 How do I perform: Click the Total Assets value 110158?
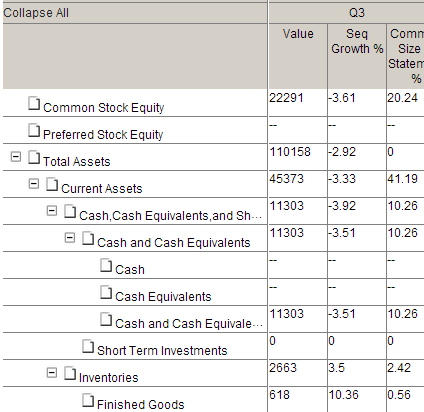(x=290, y=152)
